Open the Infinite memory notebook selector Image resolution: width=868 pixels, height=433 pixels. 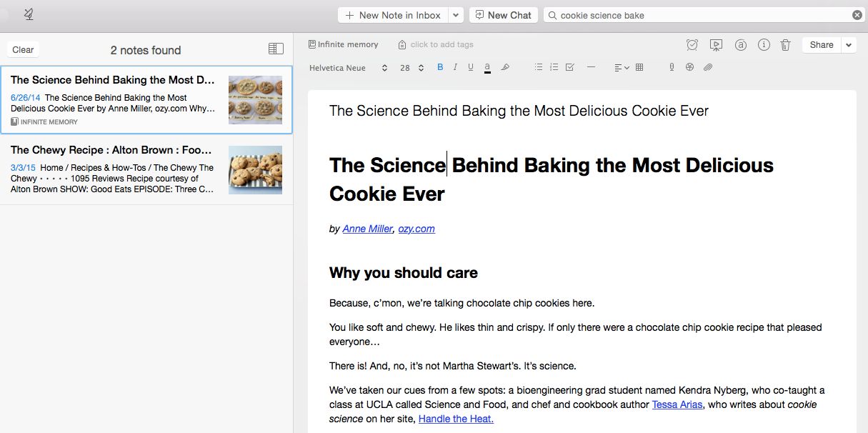[344, 44]
